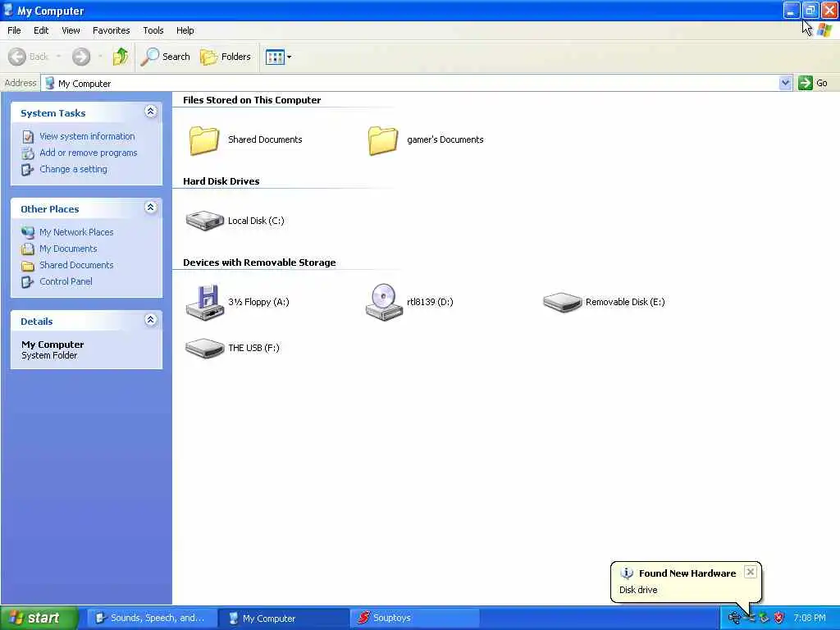
Task: Click the Hard Disk Drives heading
Action: [221, 181]
